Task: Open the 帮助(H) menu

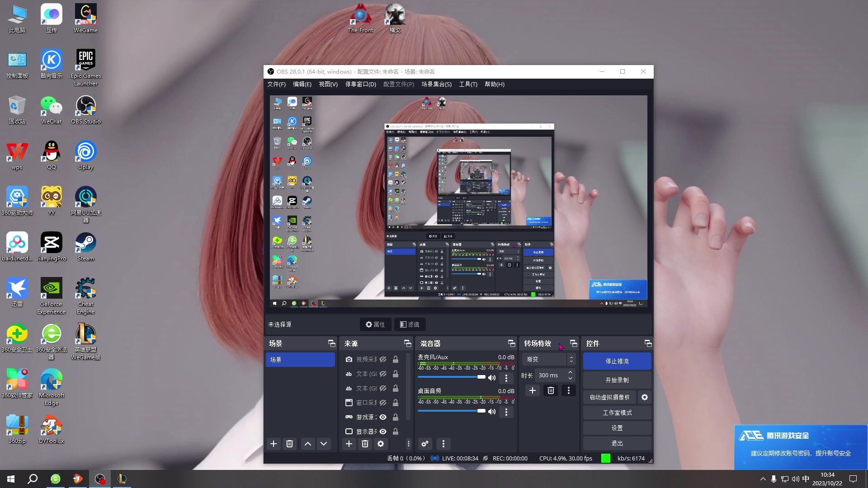Action: (x=495, y=84)
